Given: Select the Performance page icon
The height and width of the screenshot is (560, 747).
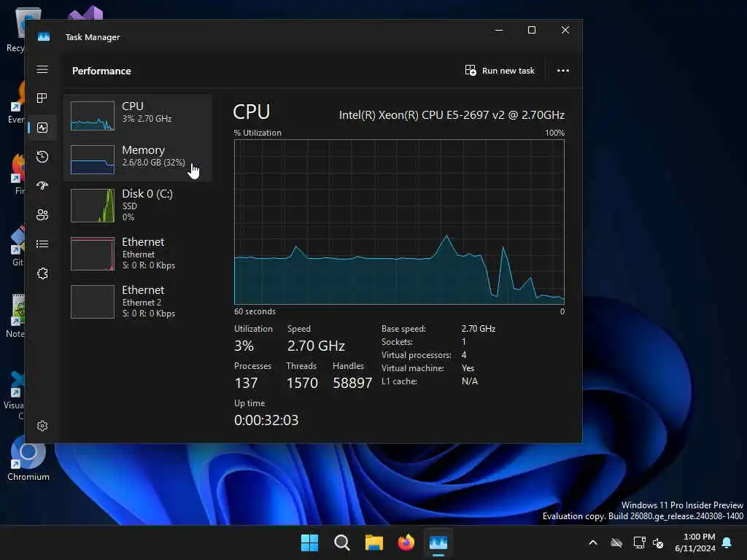Looking at the screenshot, I should point(42,128).
